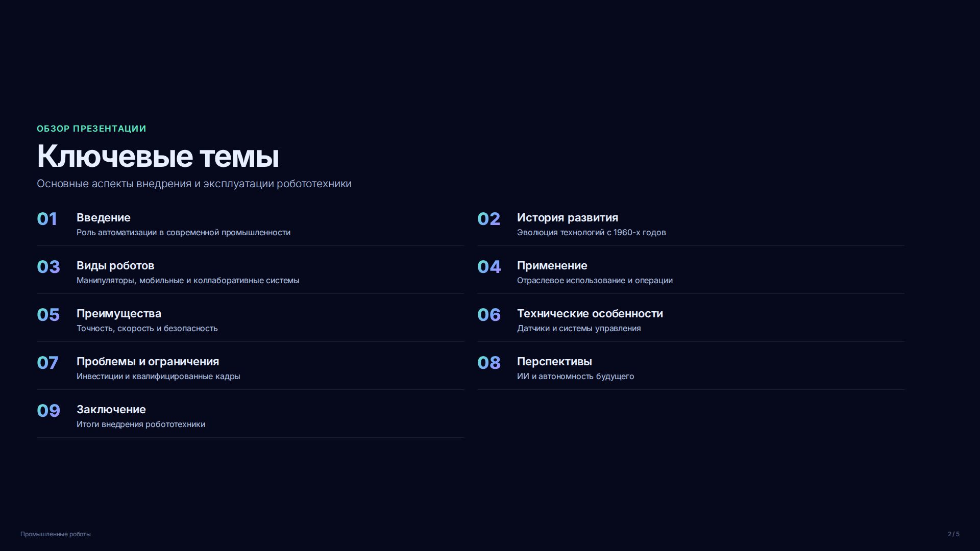Open the 'Применение' topic

(x=552, y=266)
